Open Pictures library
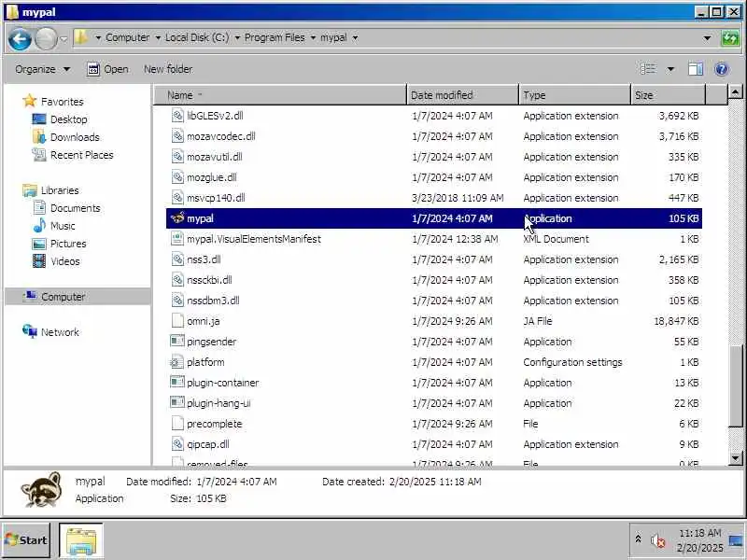The width and height of the screenshot is (747, 560). [68, 244]
